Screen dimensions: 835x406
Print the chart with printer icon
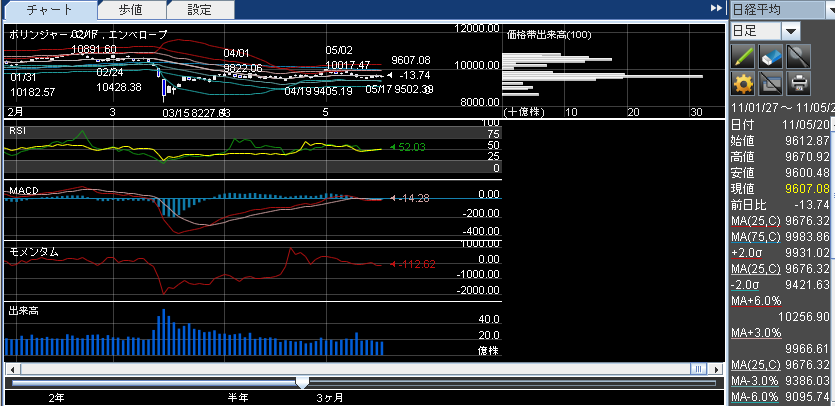797,83
